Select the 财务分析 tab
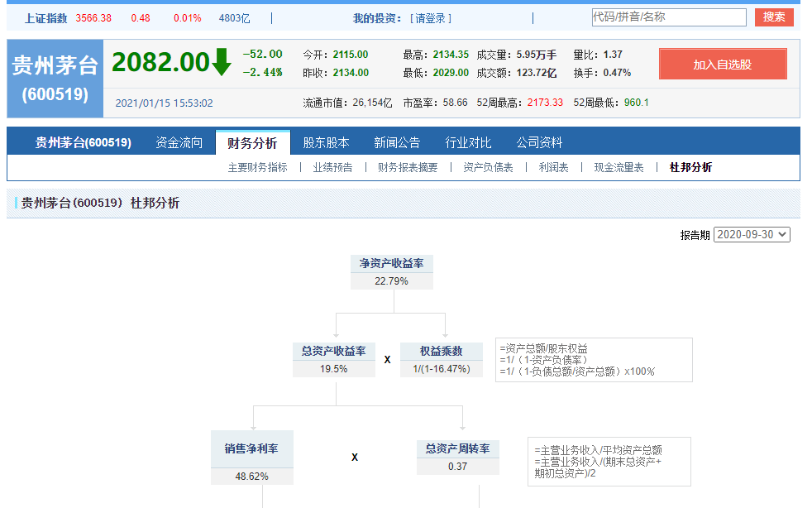The height and width of the screenshot is (508, 812). pyautogui.click(x=252, y=143)
